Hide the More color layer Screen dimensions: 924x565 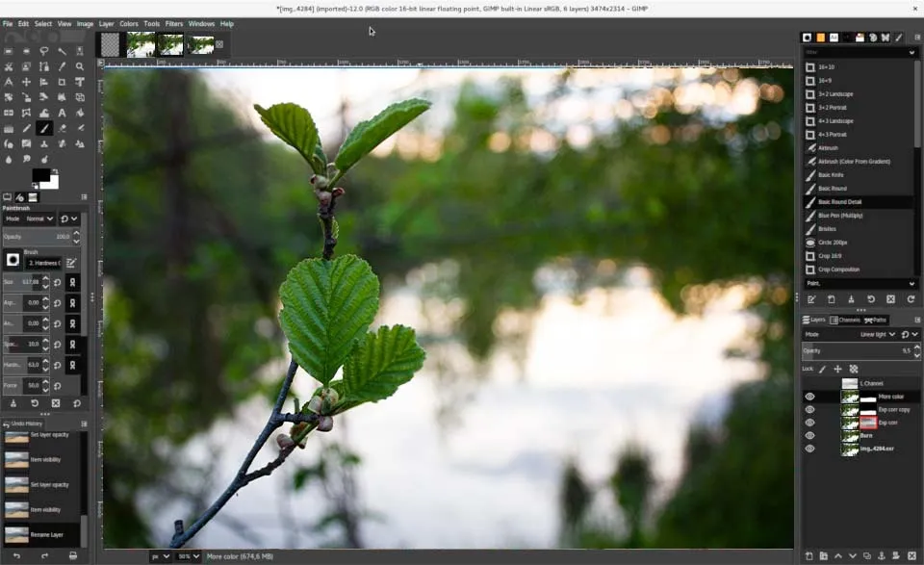pyautogui.click(x=809, y=397)
